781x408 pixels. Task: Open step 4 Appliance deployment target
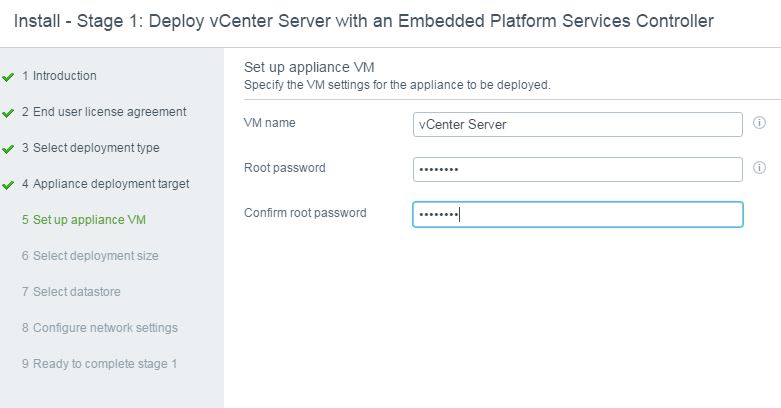point(106,184)
